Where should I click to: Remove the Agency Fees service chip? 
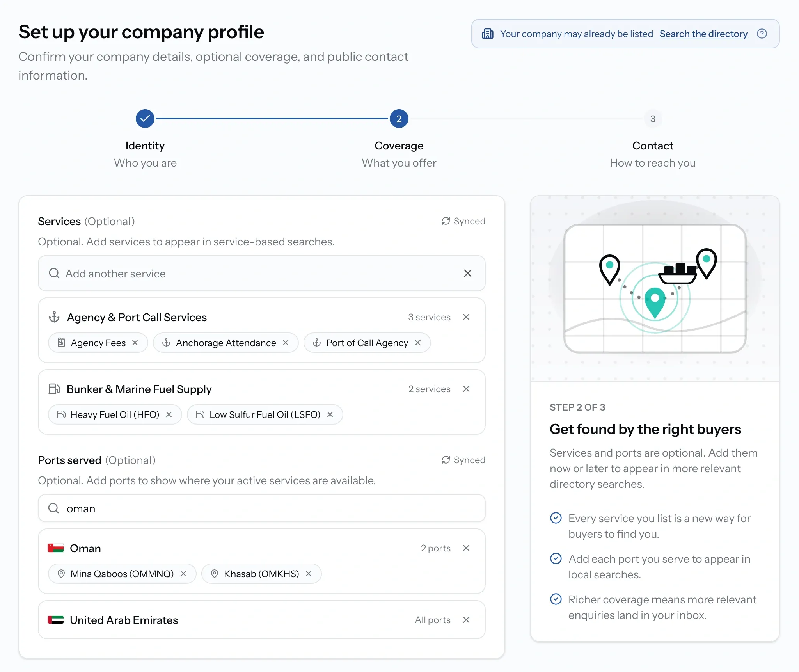click(135, 343)
